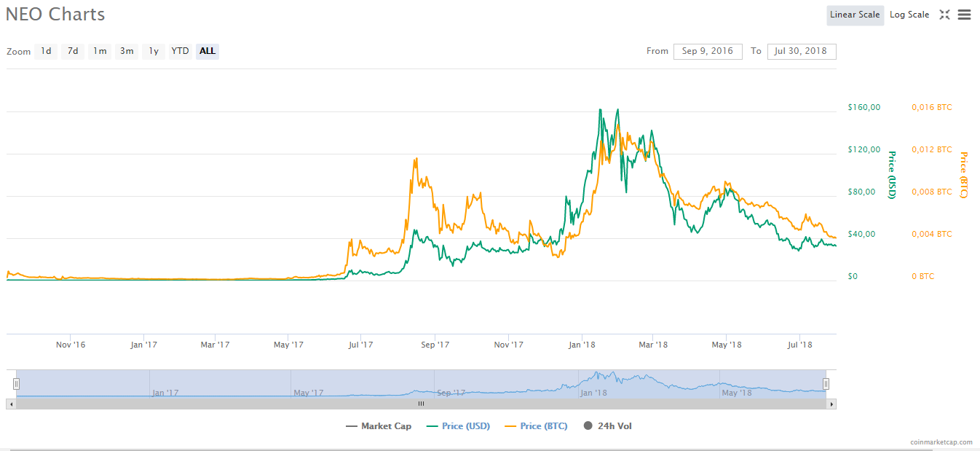
Task: Click the 0,004 BTC axis label
Action: pos(932,234)
